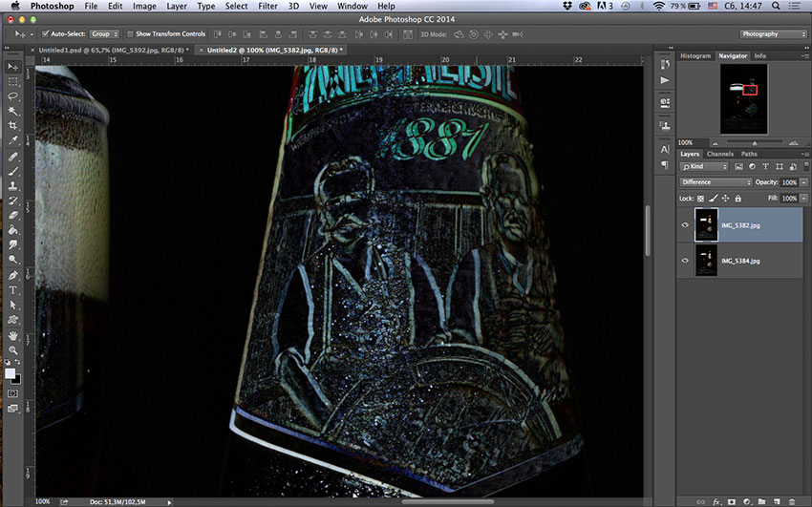
Task: Open the Layers panel flyout menu
Action: [804, 154]
